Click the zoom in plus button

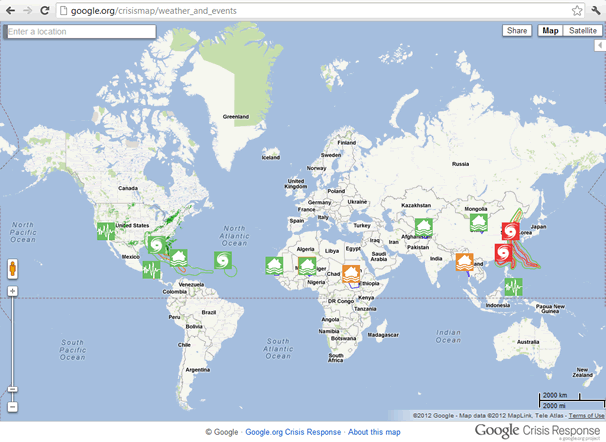point(12,291)
